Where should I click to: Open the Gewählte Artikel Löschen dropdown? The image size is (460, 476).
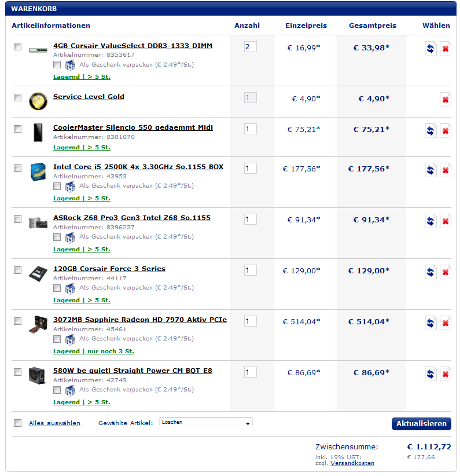pyautogui.click(x=206, y=422)
